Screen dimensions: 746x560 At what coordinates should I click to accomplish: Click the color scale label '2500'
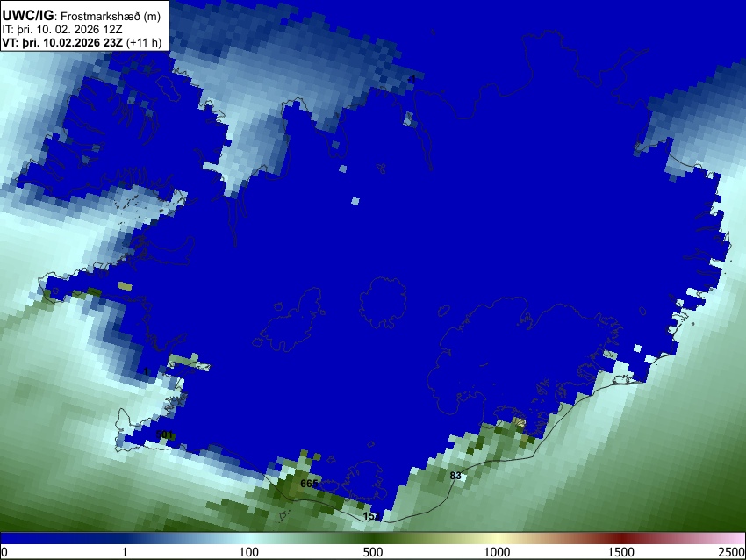[x=732, y=552]
